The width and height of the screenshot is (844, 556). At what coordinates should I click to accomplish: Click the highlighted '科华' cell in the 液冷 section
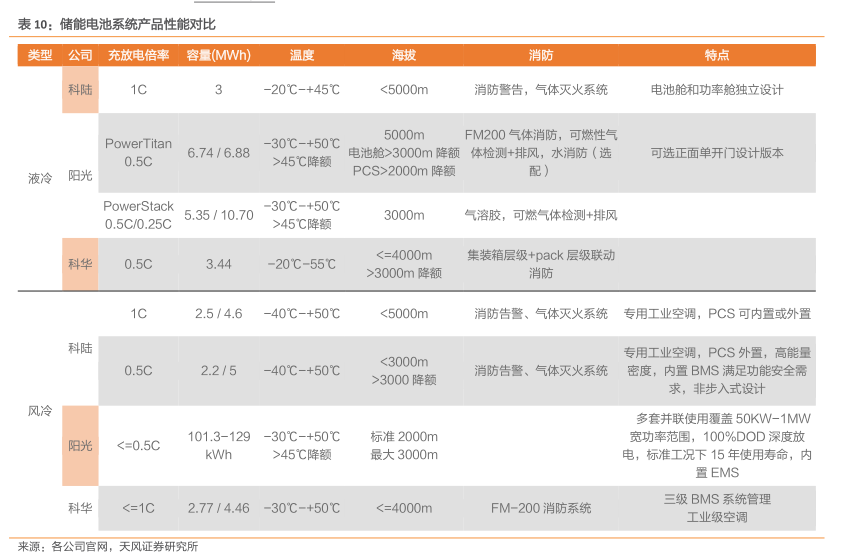tap(80, 264)
